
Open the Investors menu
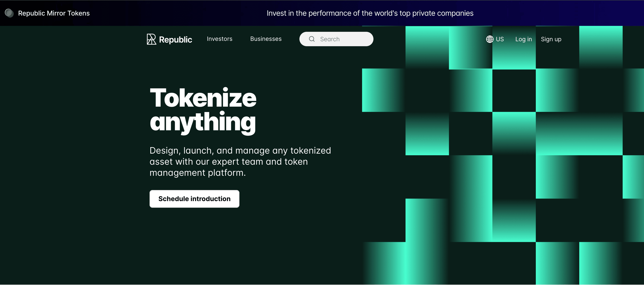click(x=219, y=39)
